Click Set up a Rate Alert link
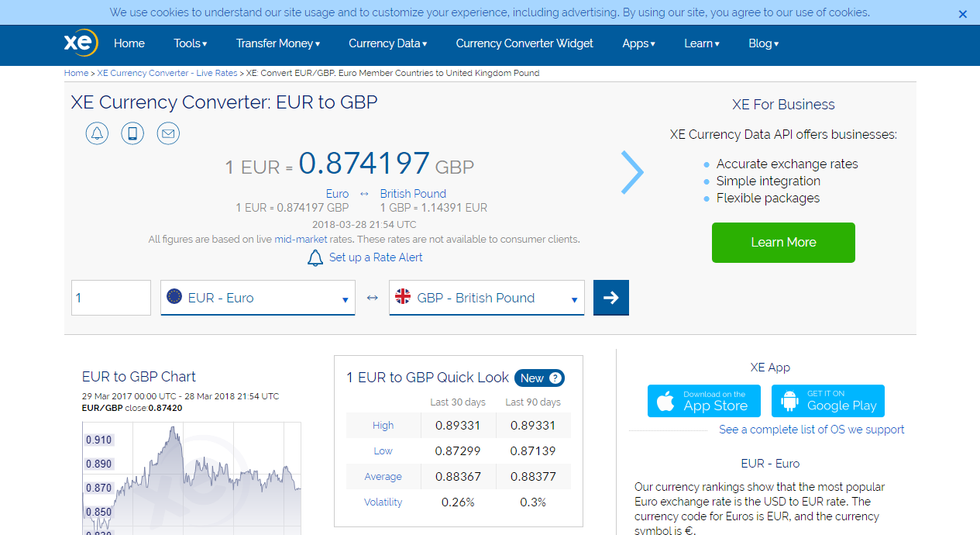980x535 pixels. click(x=376, y=257)
